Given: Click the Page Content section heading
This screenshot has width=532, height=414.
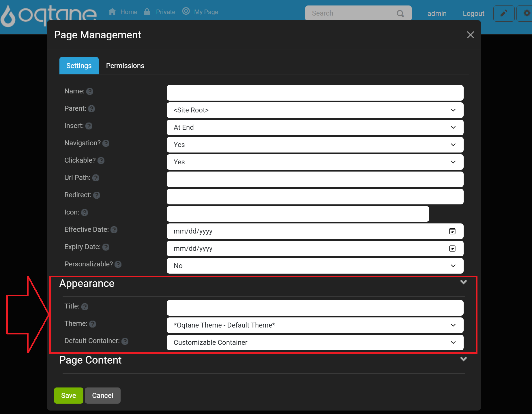Looking at the screenshot, I should pos(90,360).
